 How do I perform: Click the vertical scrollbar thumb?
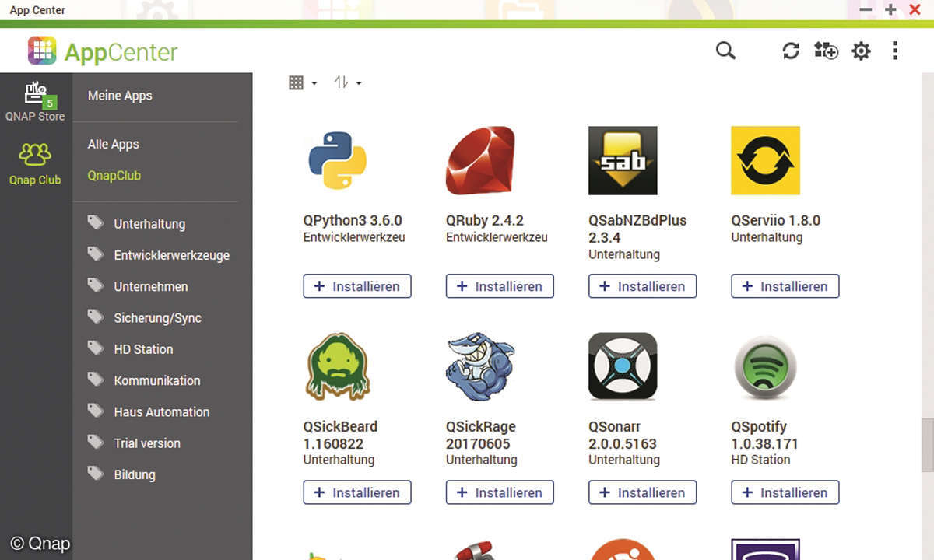[927, 445]
